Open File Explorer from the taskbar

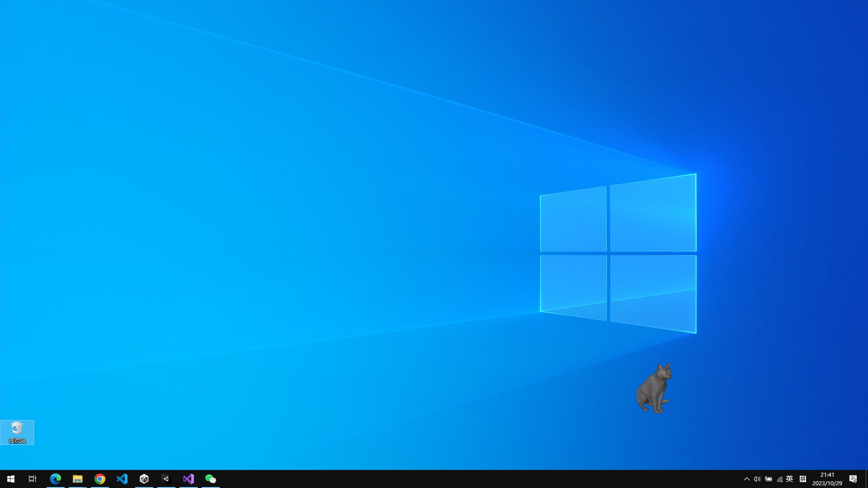click(x=78, y=479)
